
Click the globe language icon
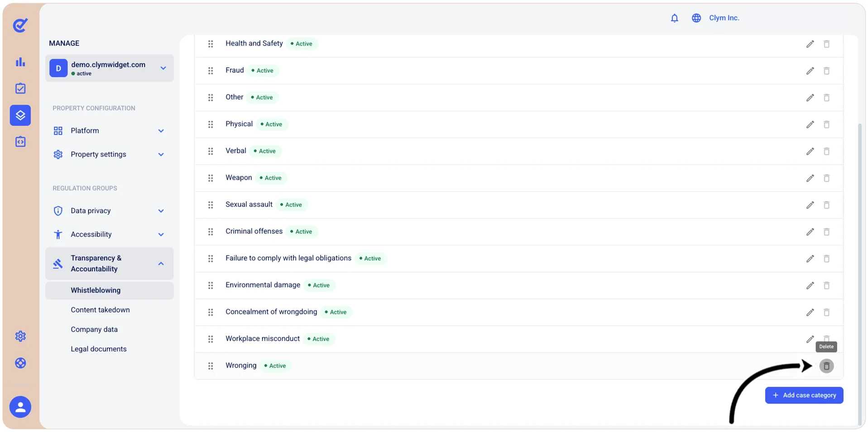(696, 18)
